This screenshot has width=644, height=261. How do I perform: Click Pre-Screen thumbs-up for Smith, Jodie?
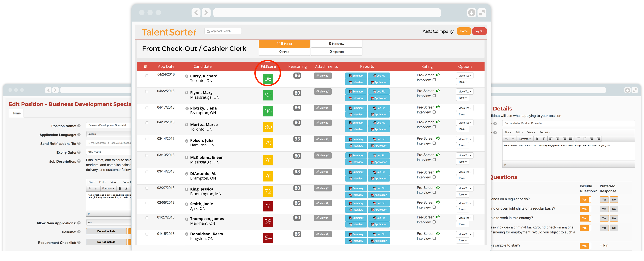click(438, 202)
